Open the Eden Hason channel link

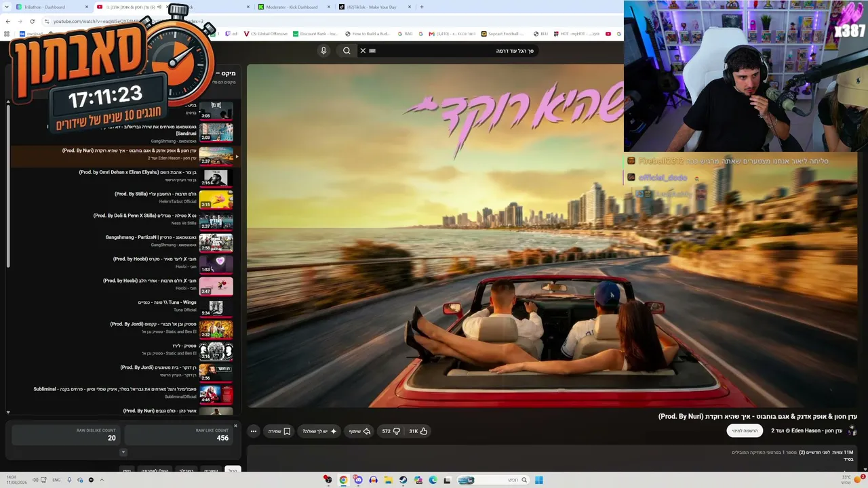point(806,430)
